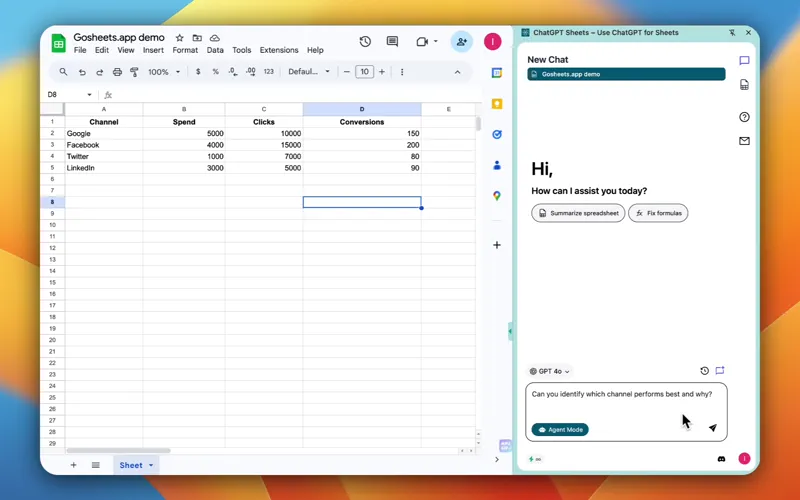Get add-ons plus icon
This screenshot has width=800, height=500.
497,245
